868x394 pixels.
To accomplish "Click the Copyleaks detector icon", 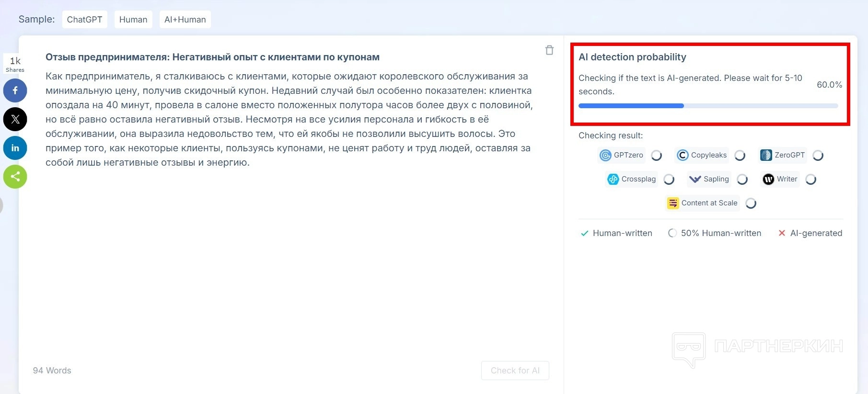I will tap(683, 155).
